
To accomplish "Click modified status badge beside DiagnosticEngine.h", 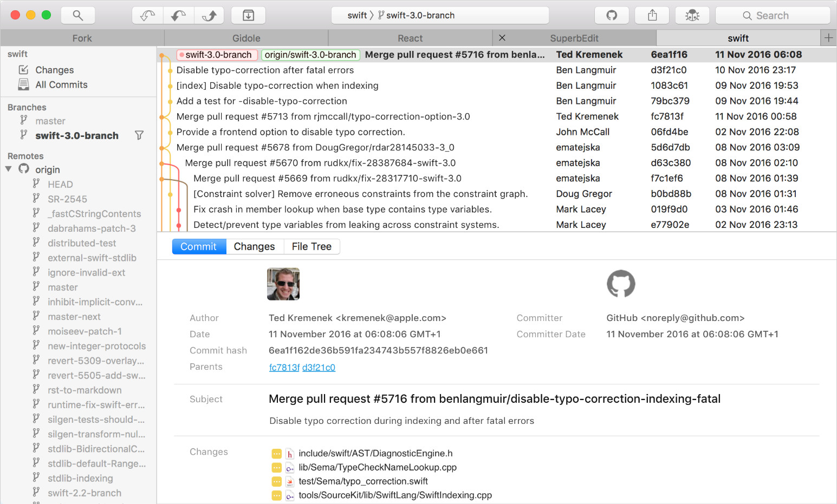I will 277,454.
